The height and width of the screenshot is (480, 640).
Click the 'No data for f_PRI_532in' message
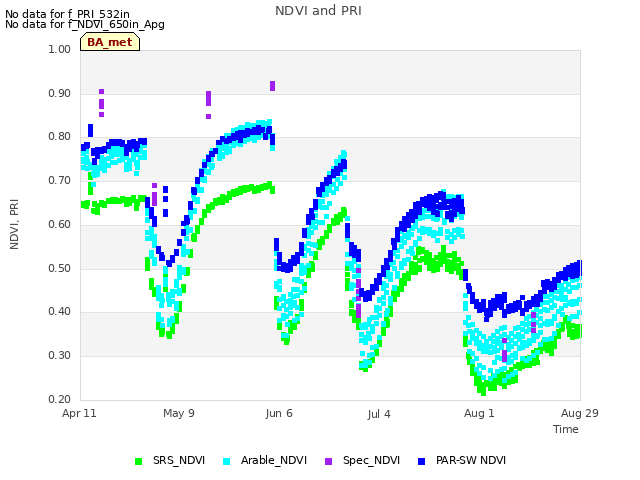pos(67,14)
